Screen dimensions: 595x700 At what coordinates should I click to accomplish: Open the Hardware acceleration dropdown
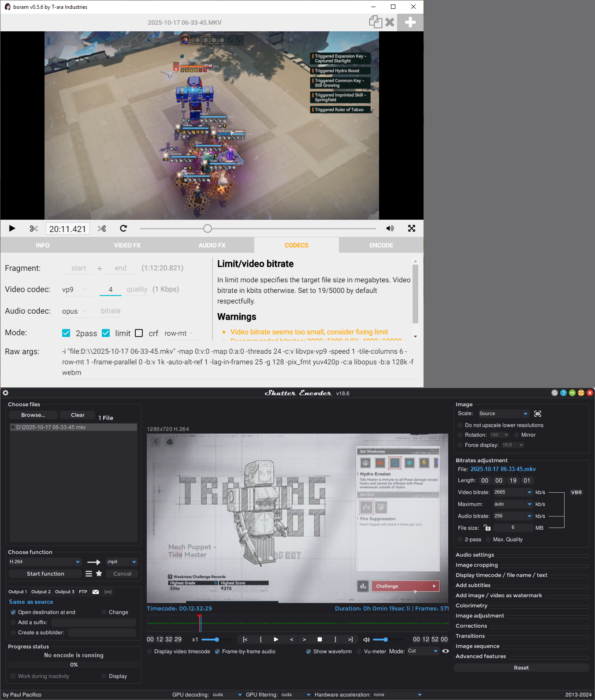tap(398, 695)
